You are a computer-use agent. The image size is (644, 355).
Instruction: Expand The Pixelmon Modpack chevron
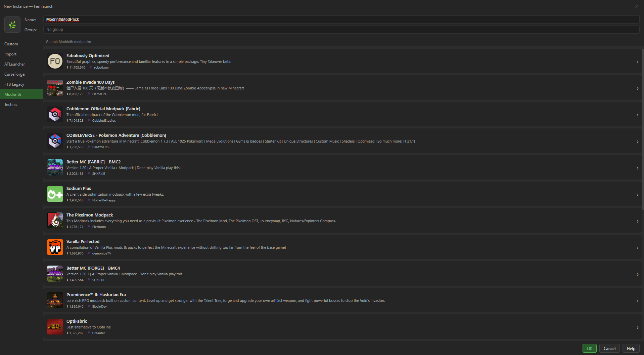(x=637, y=221)
